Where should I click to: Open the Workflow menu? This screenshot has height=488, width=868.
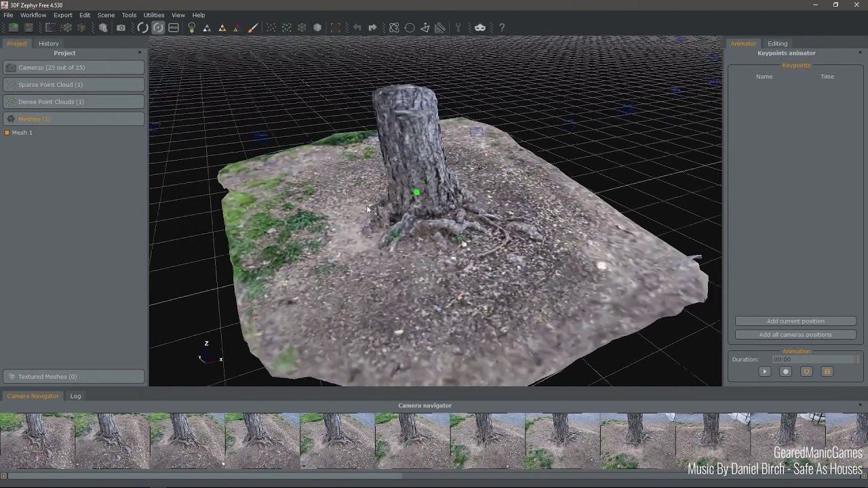pos(33,15)
